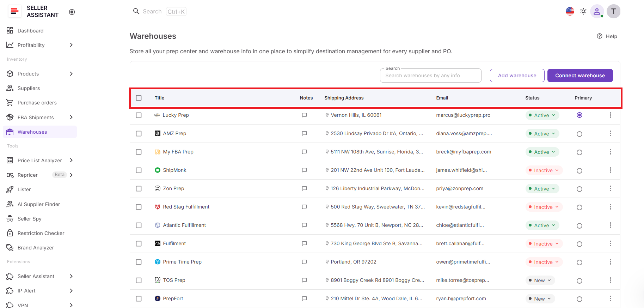Expand the Products sidebar submenu
Viewport: 644px width, 308px height.
pos(71,74)
